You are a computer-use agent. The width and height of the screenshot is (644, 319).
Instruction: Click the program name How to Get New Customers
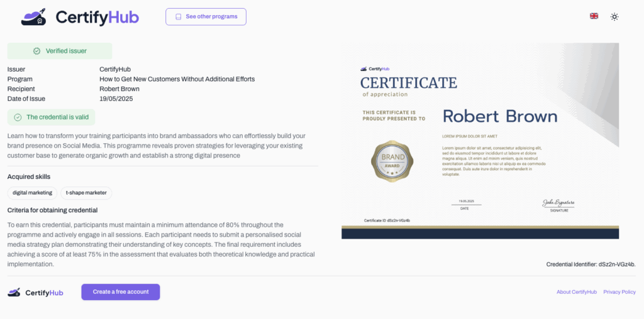[177, 79]
